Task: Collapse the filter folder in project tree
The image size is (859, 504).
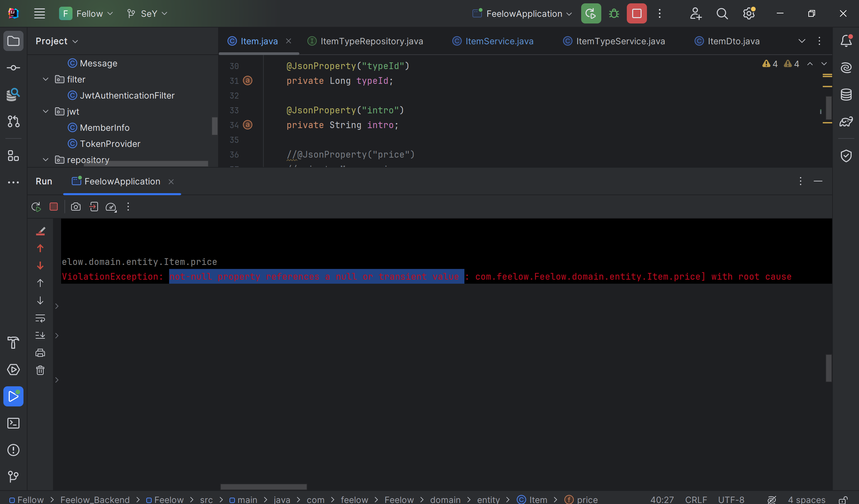Action: [x=46, y=79]
